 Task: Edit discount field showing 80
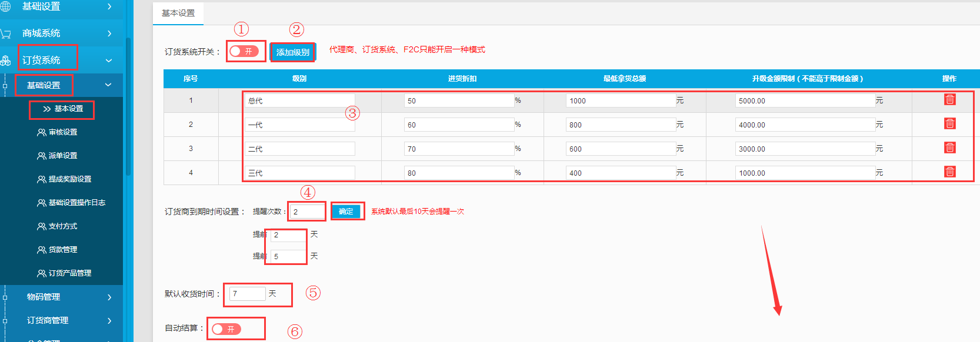[x=459, y=173]
